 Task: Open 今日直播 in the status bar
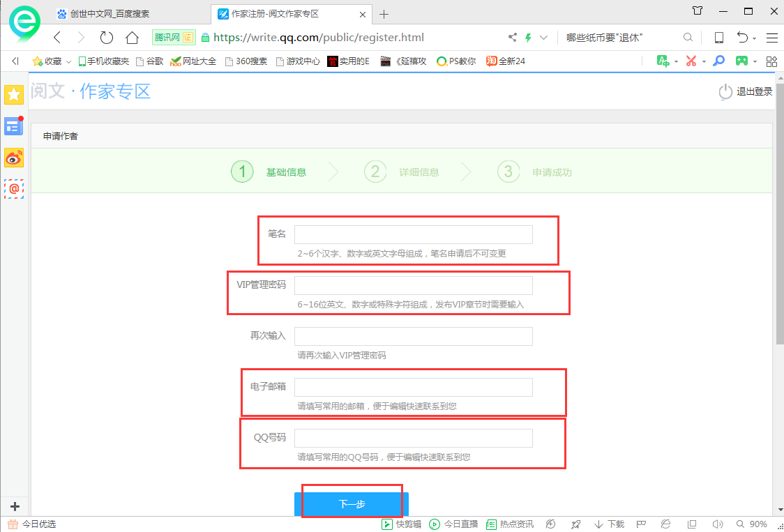[x=454, y=524]
